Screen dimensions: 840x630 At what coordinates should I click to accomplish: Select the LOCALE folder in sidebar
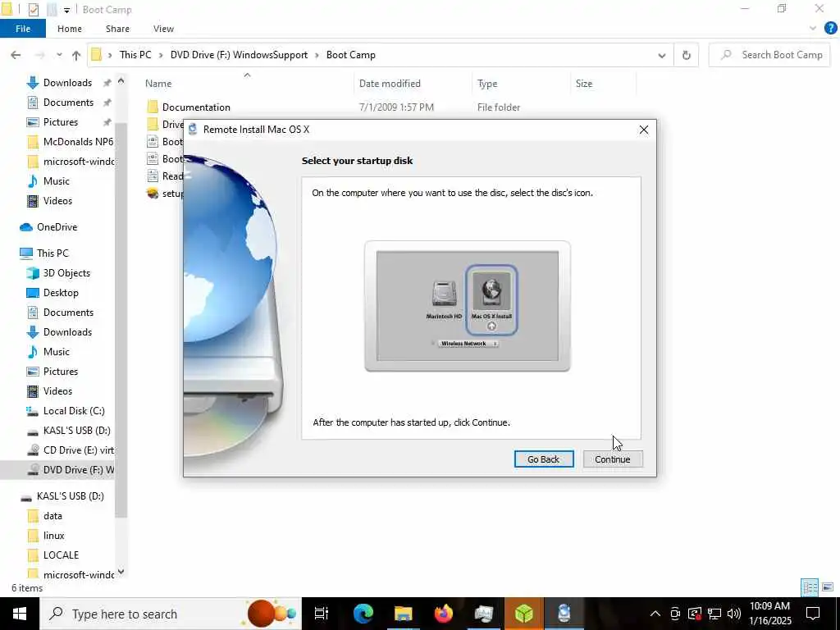tap(61, 555)
